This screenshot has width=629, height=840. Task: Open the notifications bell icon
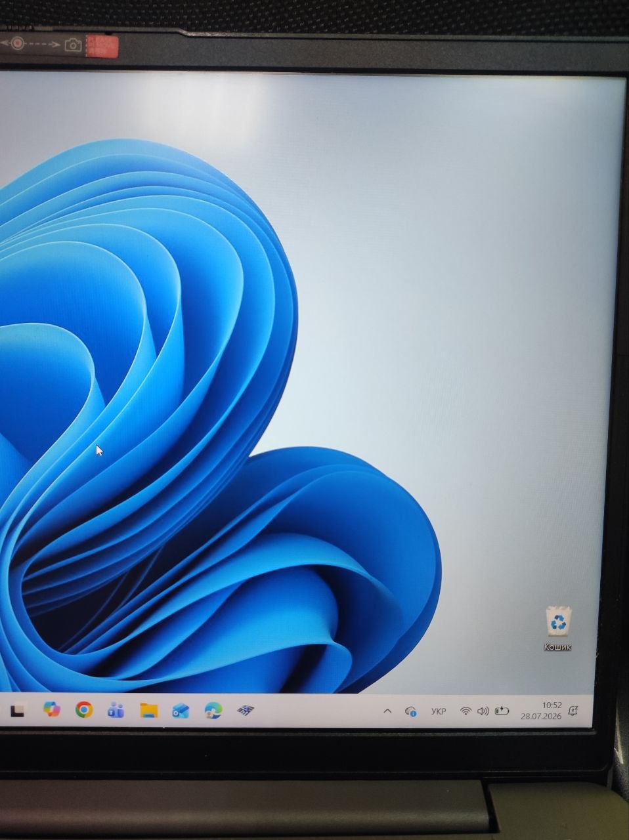click(573, 710)
